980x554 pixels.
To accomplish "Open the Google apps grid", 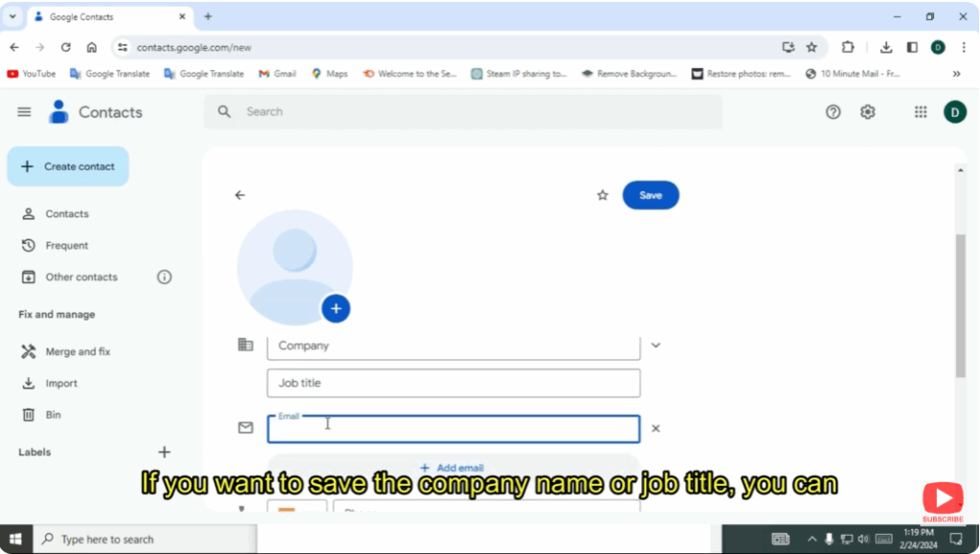I will point(921,112).
